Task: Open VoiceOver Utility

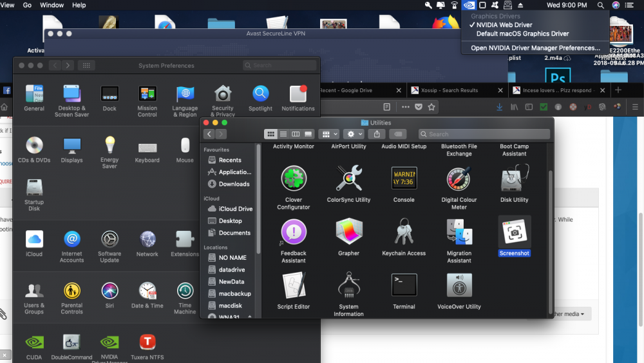Action: coord(459,285)
